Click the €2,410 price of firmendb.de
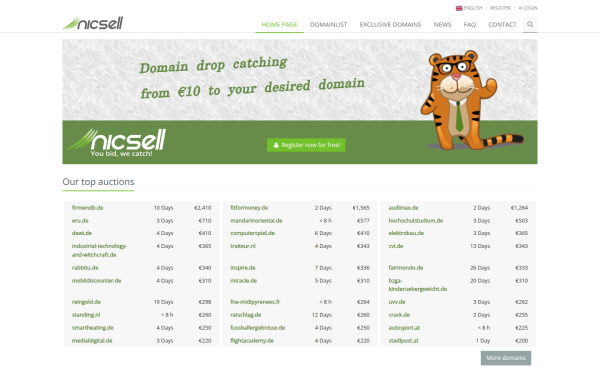600x375 pixels. tap(202, 208)
